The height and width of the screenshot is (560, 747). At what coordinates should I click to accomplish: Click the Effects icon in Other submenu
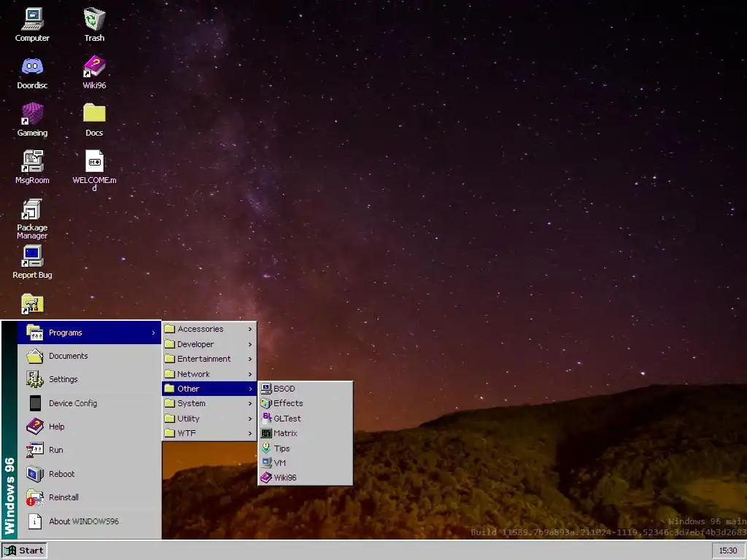pyautogui.click(x=266, y=403)
